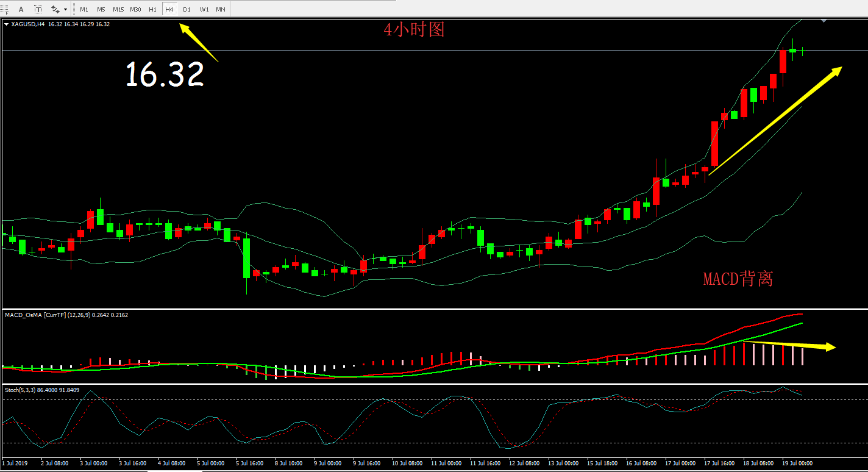Screen dimensions: 868x472
Task: Switch chart to W1 weekly timeframe
Action: coord(204,9)
